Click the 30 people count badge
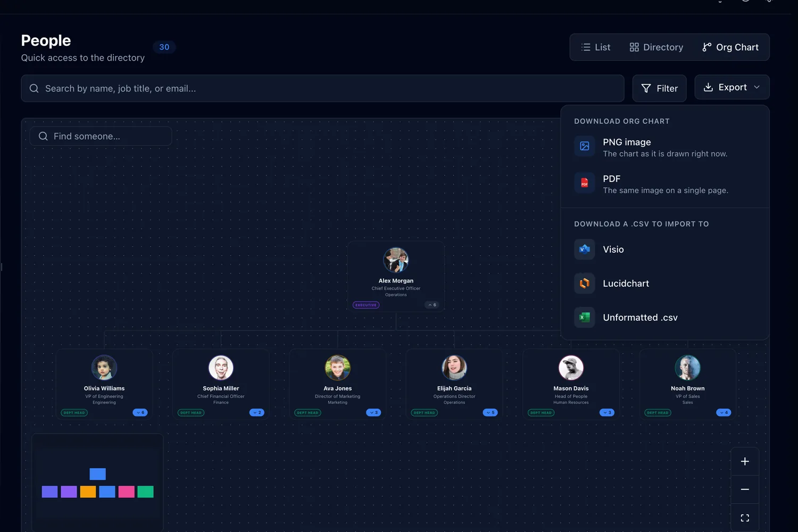Image resolution: width=798 pixels, height=532 pixels. (164, 47)
